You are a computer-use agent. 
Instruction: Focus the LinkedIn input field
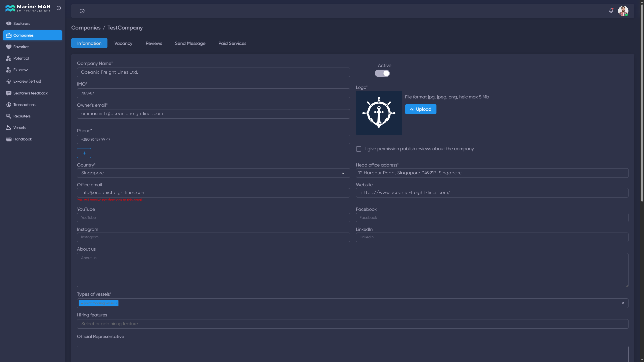[x=492, y=237]
